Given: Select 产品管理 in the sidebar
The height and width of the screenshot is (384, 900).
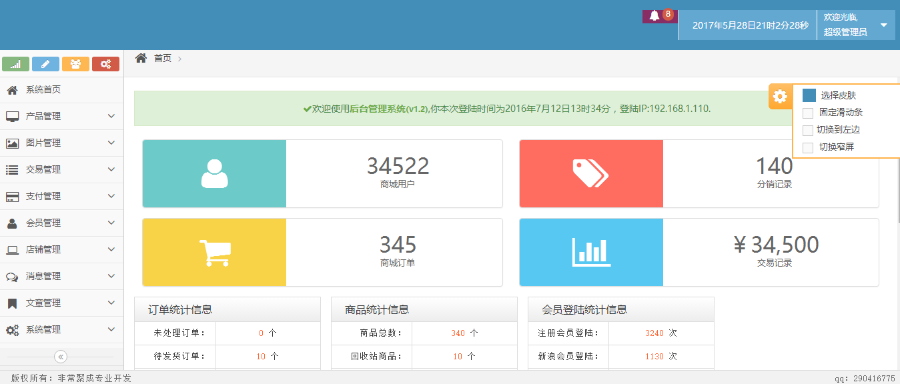Looking at the screenshot, I should [x=61, y=117].
